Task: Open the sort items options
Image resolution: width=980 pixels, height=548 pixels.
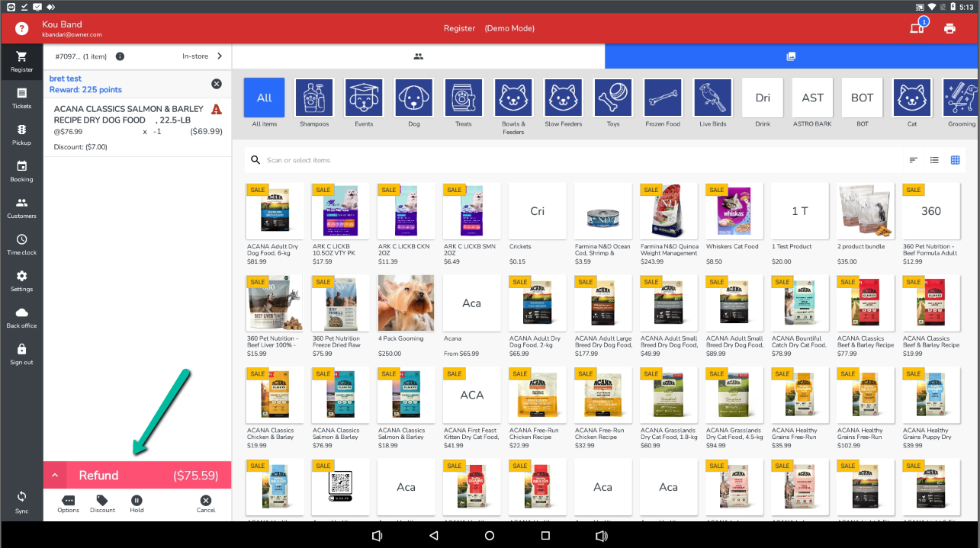Action: point(914,160)
